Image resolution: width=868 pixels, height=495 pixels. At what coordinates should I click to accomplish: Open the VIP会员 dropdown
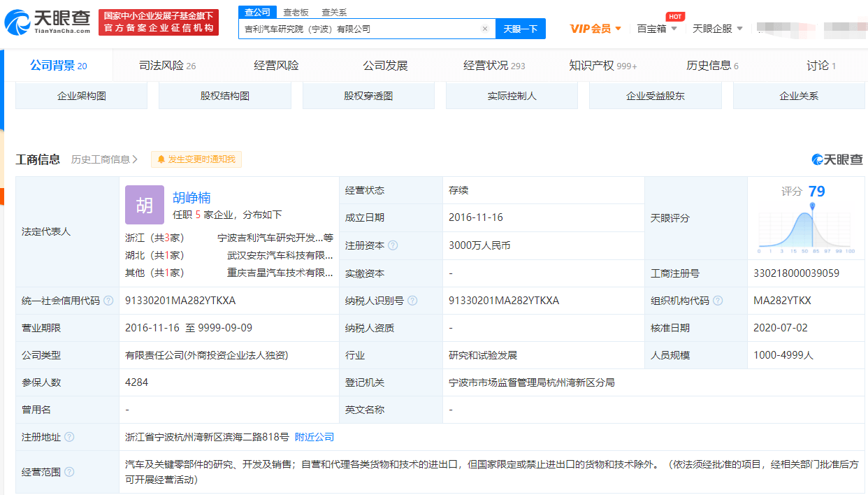click(595, 29)
